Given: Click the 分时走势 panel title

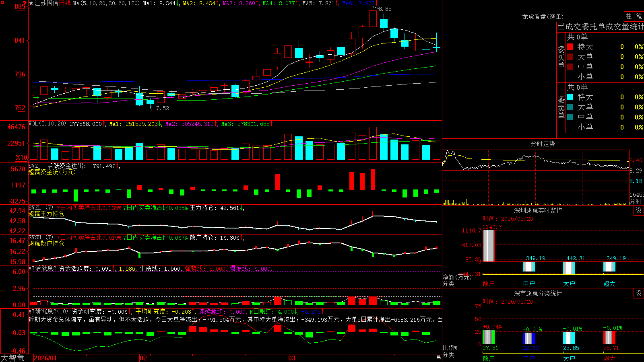Looking at the screenshot, I should pos(543,144).
